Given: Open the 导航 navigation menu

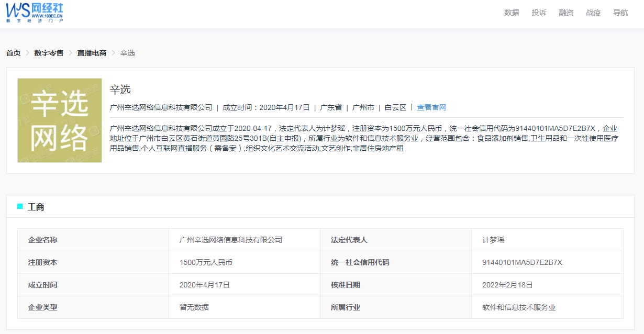Looking at the screenshot, I should pyautogui.click(x=620, y=13).
